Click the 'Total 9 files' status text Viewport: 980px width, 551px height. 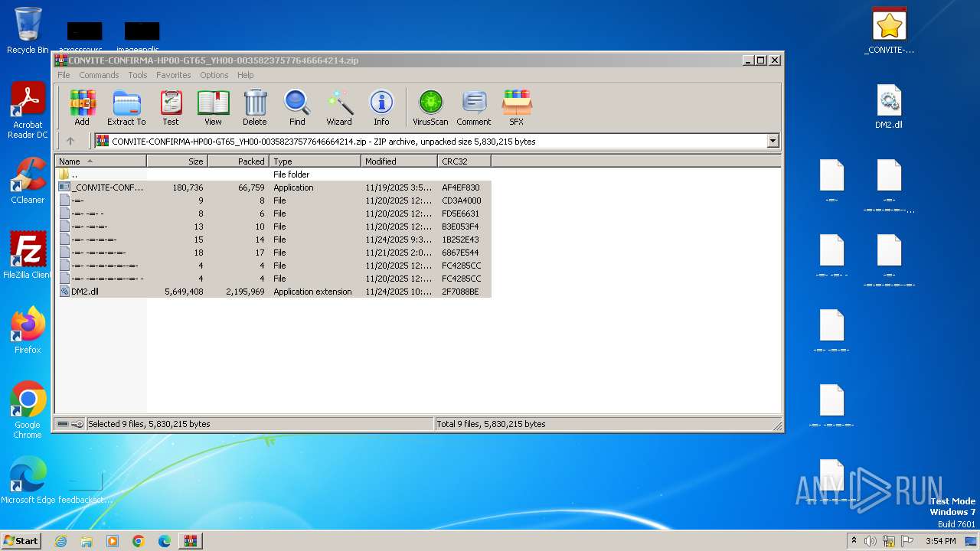coord(491,424)
